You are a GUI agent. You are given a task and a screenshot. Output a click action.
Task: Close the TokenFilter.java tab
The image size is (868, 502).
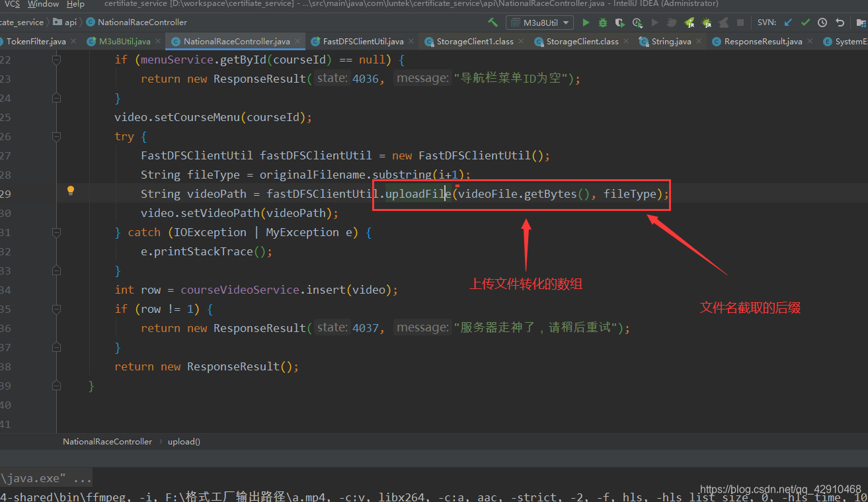coord(73,41)
